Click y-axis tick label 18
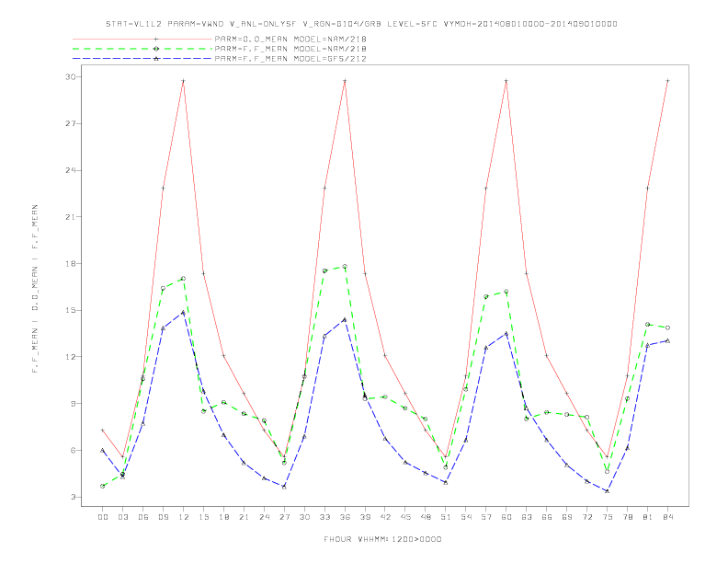 [x=70, y=264]
